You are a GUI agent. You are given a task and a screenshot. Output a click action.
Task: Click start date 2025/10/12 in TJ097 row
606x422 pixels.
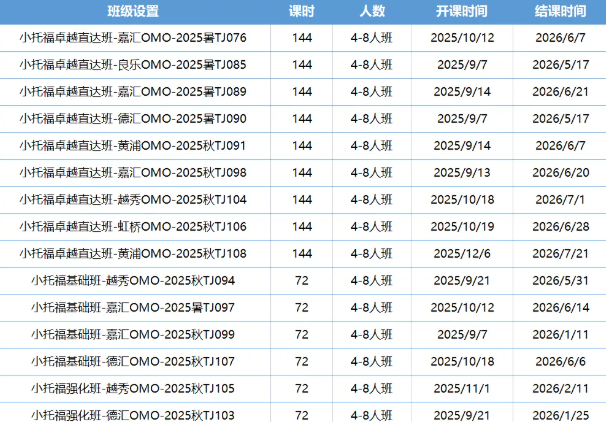[462, 308]
